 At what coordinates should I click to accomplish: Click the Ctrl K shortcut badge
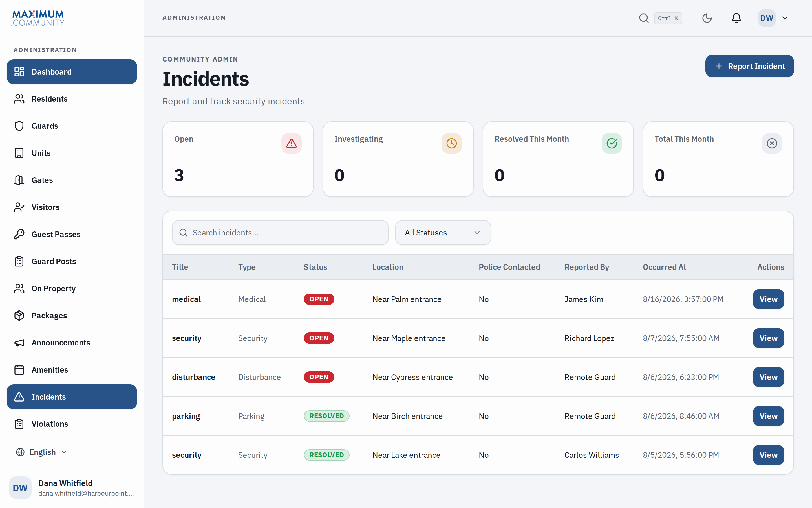[x=668, y=18]
